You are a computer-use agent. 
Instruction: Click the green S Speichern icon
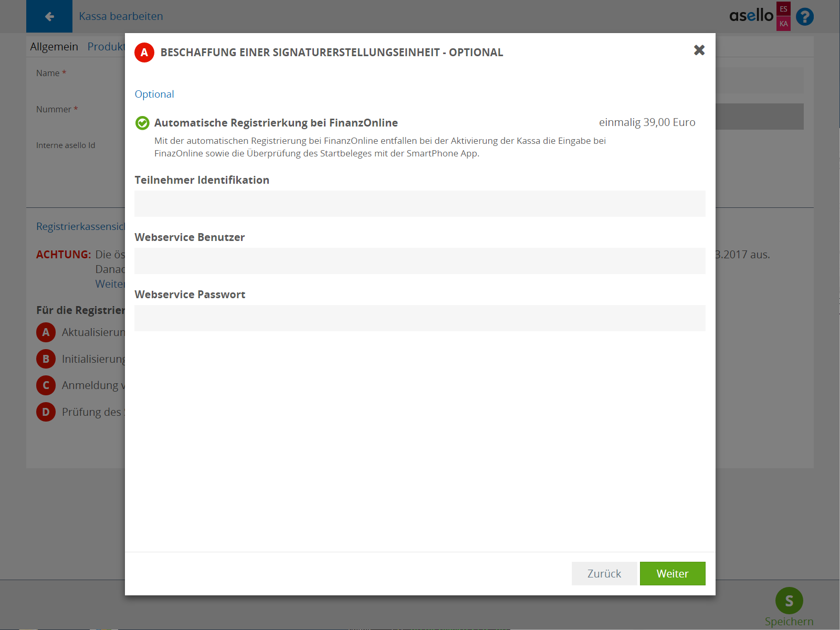pyautogui.click(x=789, y=601)
